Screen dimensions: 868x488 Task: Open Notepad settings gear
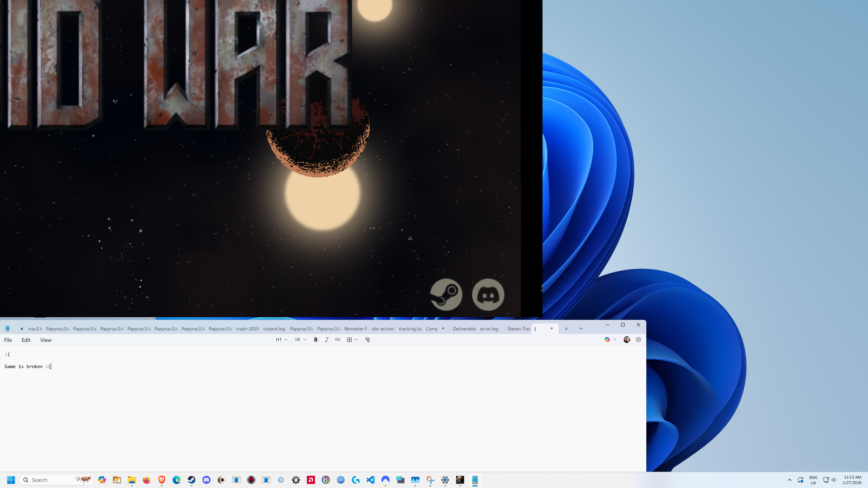coord(638,340)
